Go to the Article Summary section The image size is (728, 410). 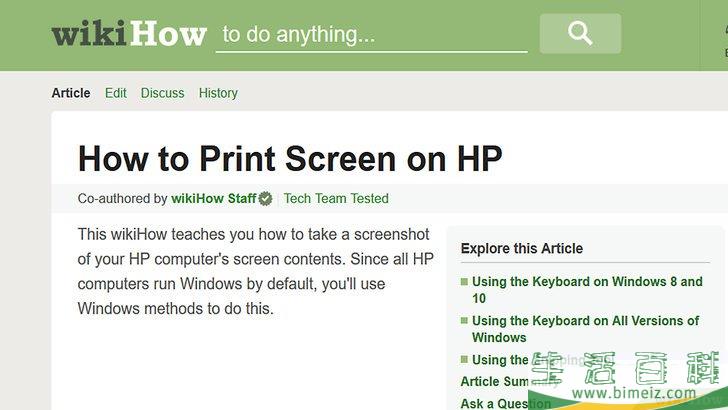pyautogui.click(x=496, y=382)
